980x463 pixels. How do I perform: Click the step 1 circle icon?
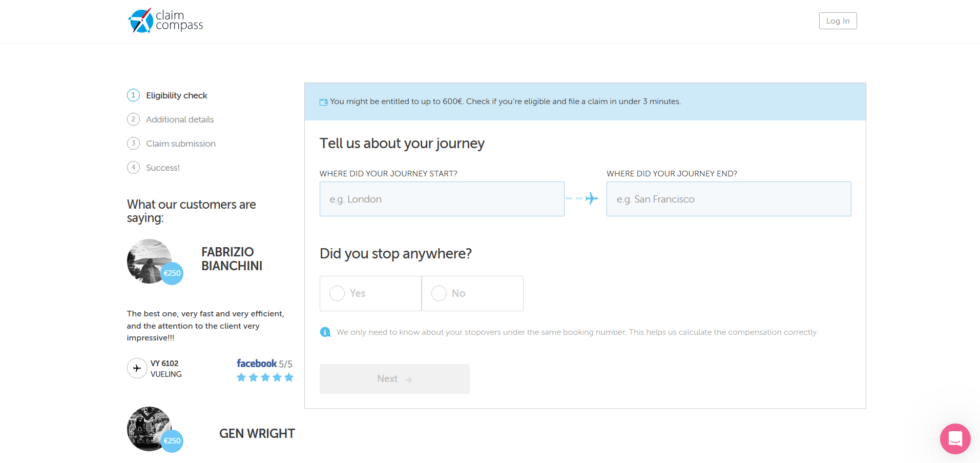pos(133,95)
